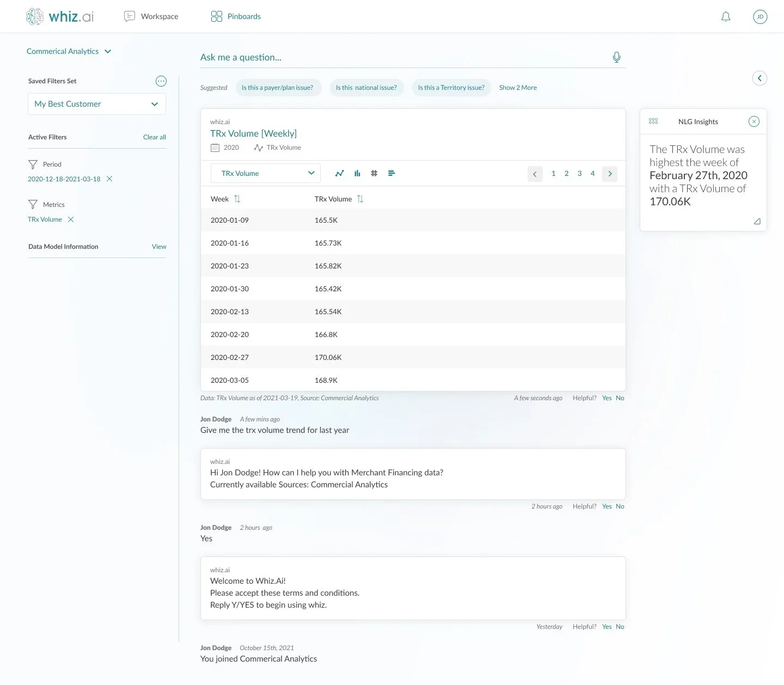The image size is (784, 685).
Task: Close the NLG Insights panel
Action: point(754,121)
